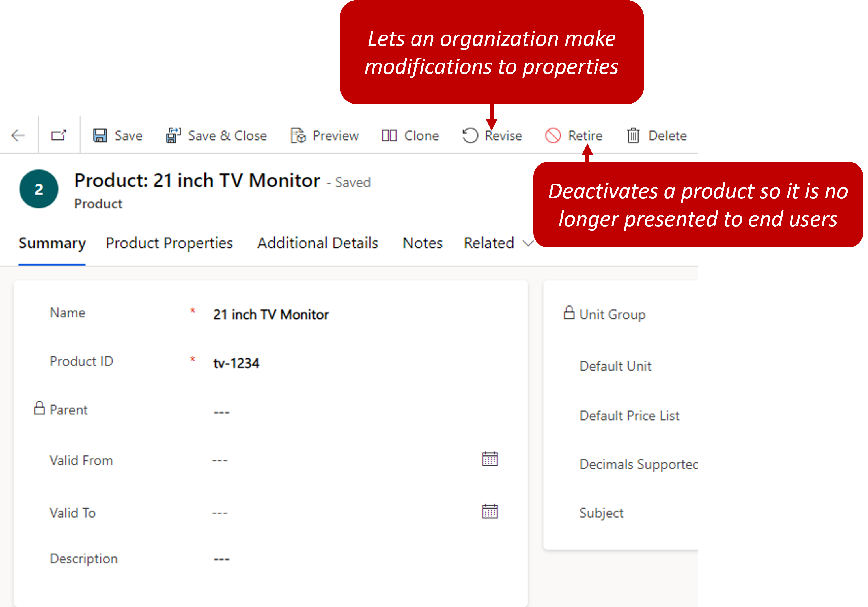The height and width of the screenshot is (607, 868).
Task: Click the 'Valid From' field label
Action: pos(81,460)
